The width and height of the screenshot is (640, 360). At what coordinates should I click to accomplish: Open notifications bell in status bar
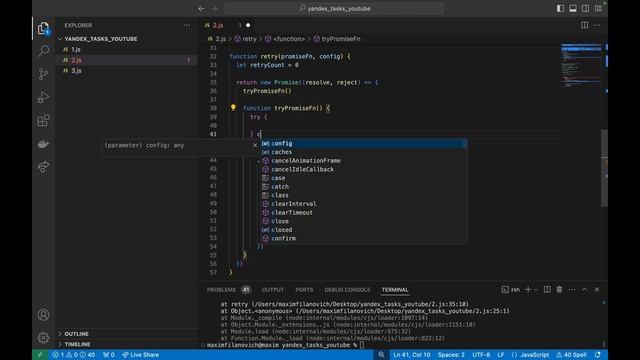pyautogui.click(x=598, y=355)
